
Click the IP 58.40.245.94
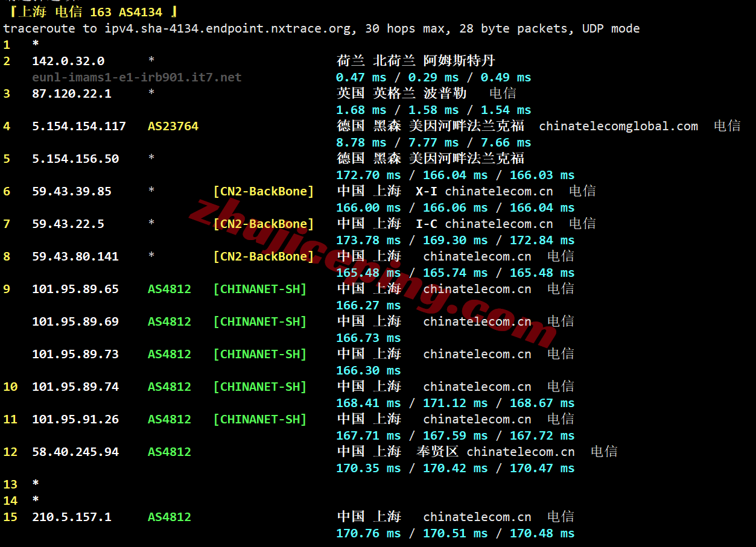pyautogui.click(x=75, y=452)
